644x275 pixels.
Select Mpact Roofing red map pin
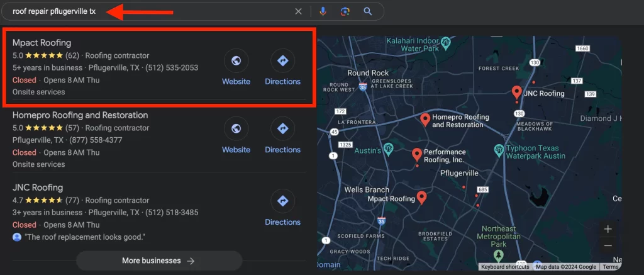pyautogui.click(x=421, y=198)
